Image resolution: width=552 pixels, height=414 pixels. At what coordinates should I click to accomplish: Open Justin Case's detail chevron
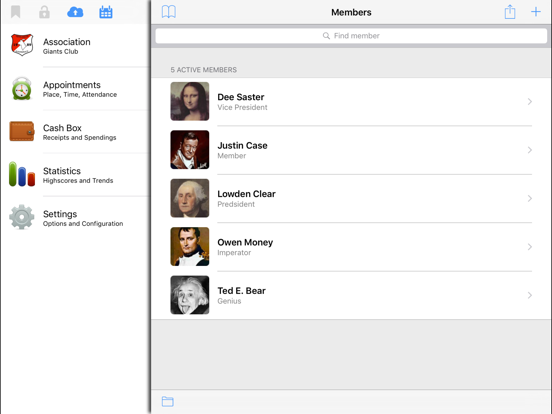[529, 150]
